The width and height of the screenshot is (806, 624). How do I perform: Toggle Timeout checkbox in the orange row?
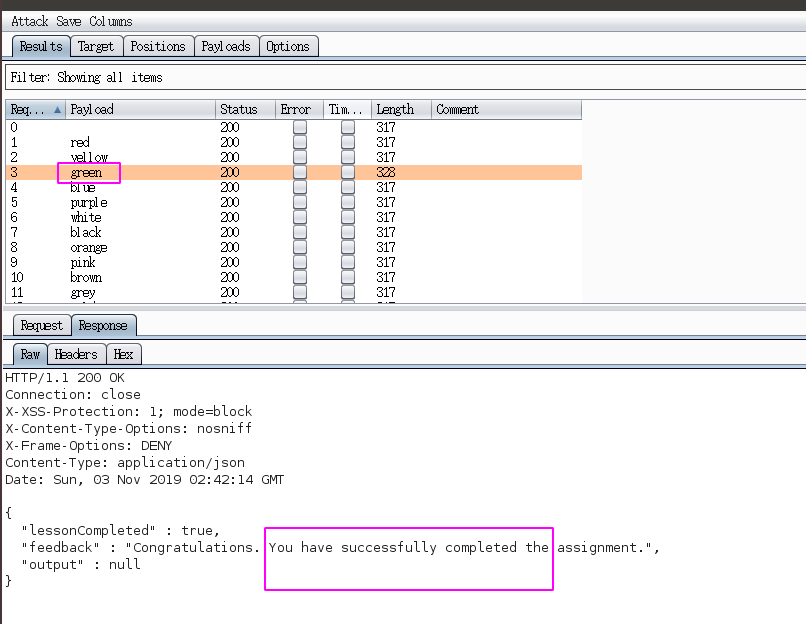point(348,247)
